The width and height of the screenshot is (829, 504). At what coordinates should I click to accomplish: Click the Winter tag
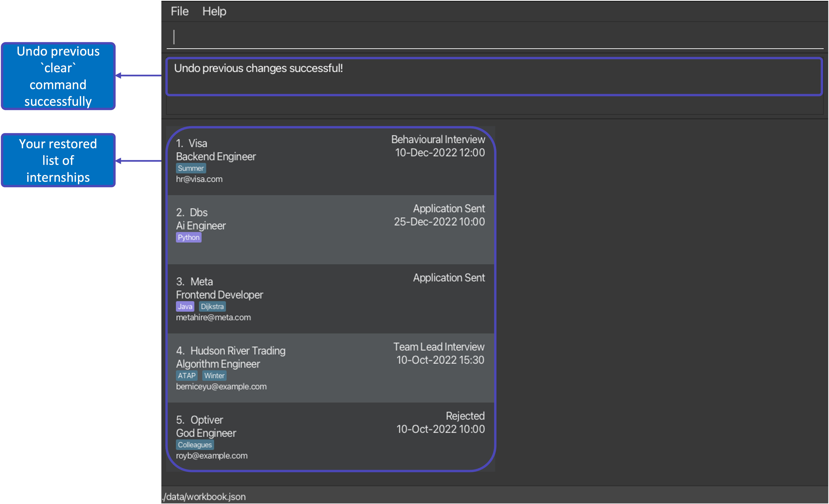coord(214,375)
